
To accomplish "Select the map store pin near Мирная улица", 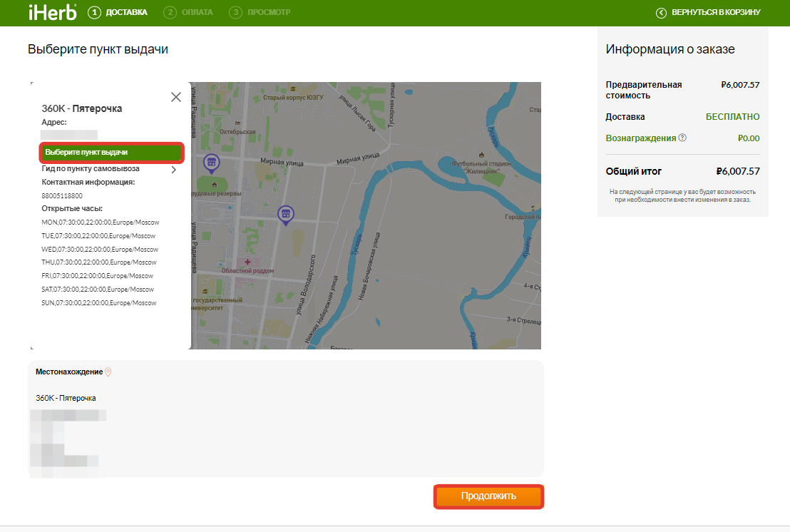I will point(211,163).
